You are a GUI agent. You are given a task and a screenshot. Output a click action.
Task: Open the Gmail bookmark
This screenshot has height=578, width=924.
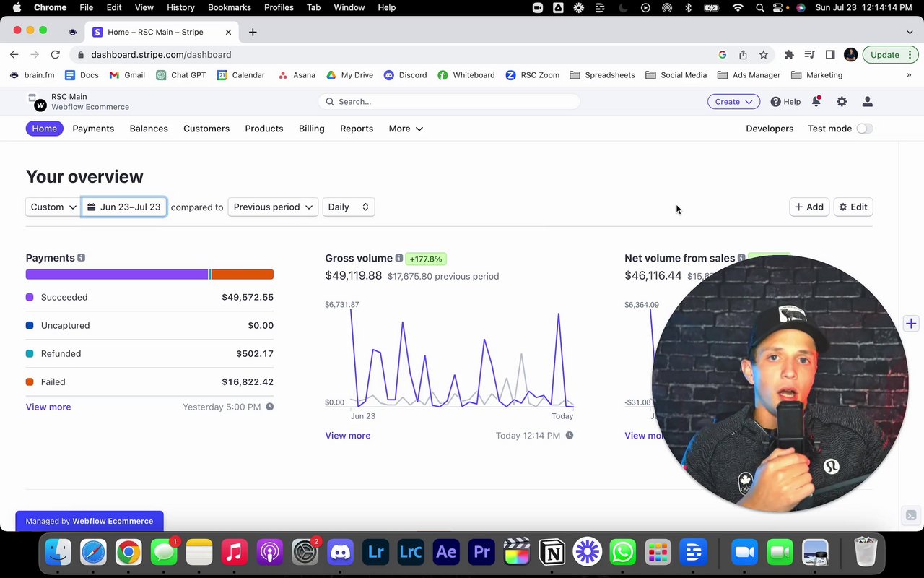click(127, 75)
